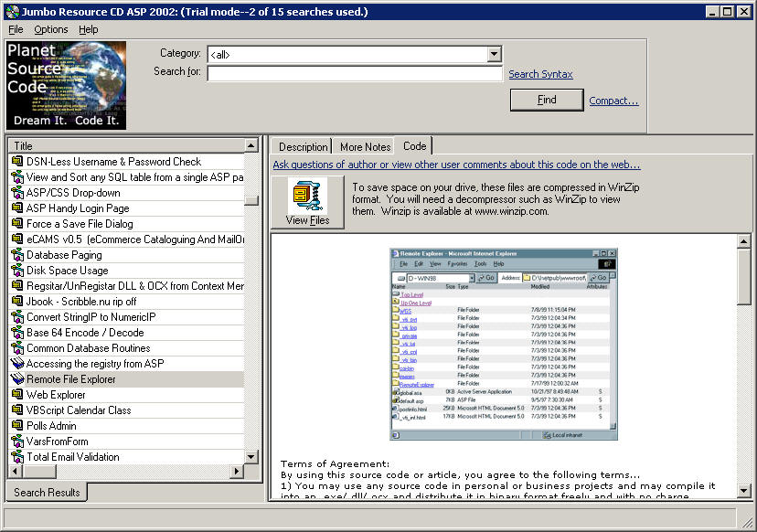Open the Help menu
The image size is (757, 532).
point(89,29)
